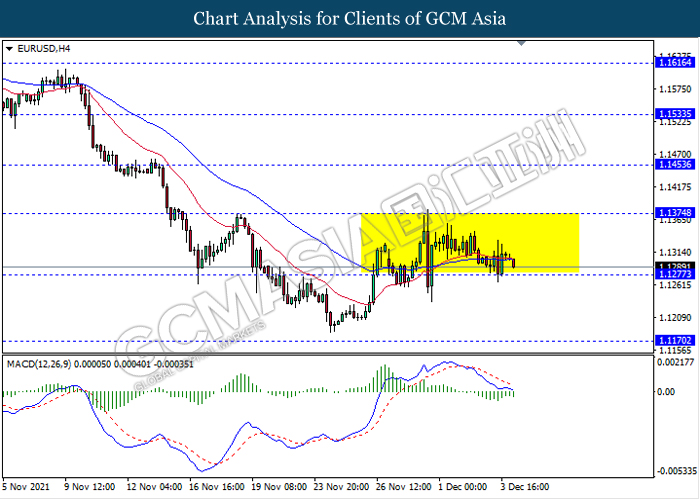Viewport: 700px width, 500px height.
Task: Click the 3 Dec 16:00 time label
Action: click(x=525, y=487)
